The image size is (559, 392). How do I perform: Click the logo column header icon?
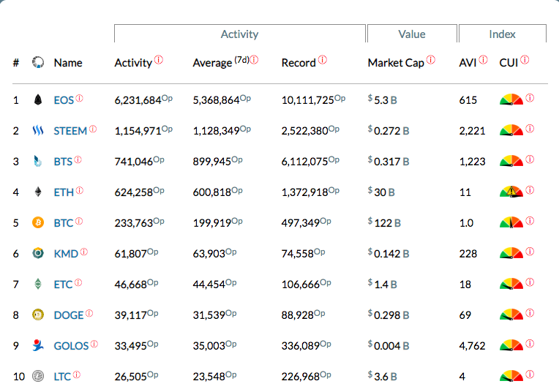pyautogui.click(x=38, y=62)
